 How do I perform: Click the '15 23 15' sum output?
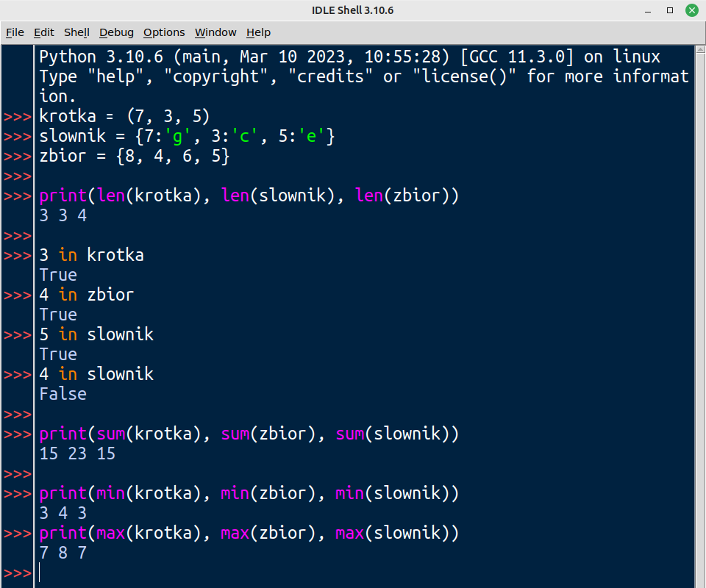[77, 453]
